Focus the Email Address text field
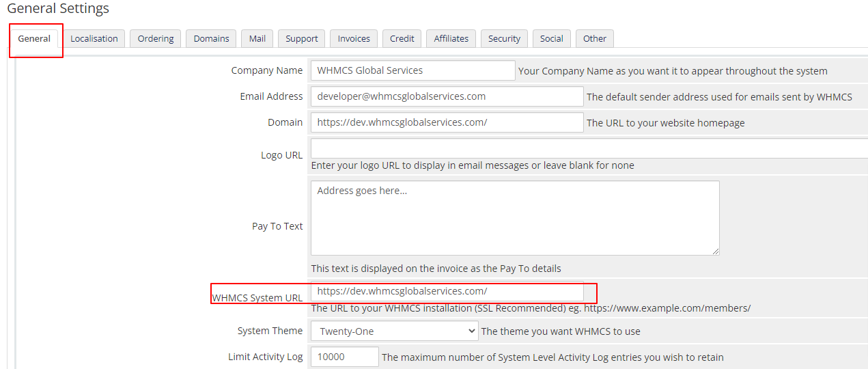 (x=447, y=96)
